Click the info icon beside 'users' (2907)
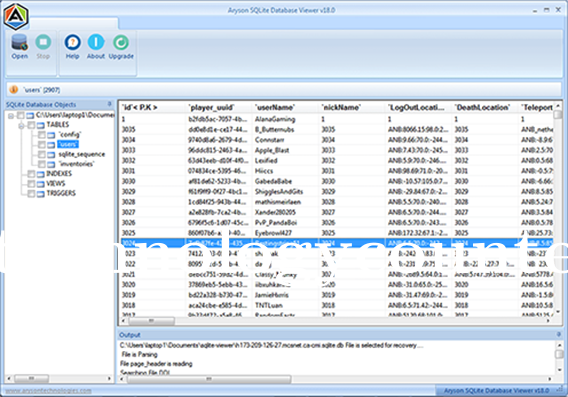Viewport: 568px width, 397px height. 14,89
